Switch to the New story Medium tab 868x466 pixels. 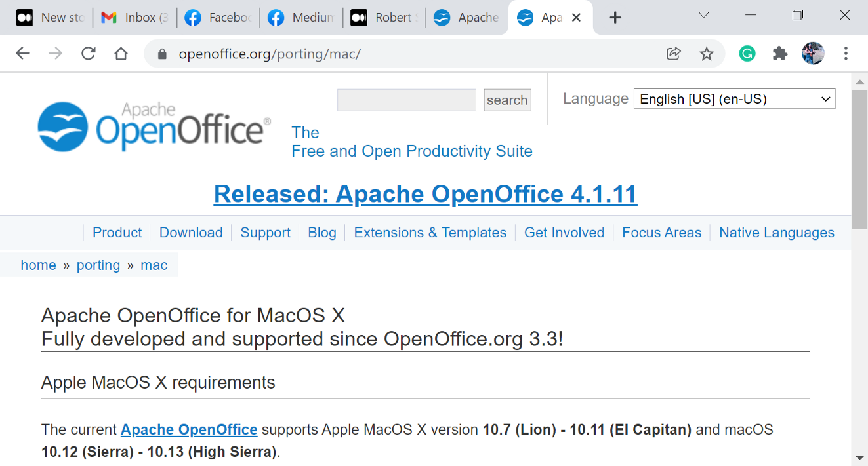pos(51,18)
